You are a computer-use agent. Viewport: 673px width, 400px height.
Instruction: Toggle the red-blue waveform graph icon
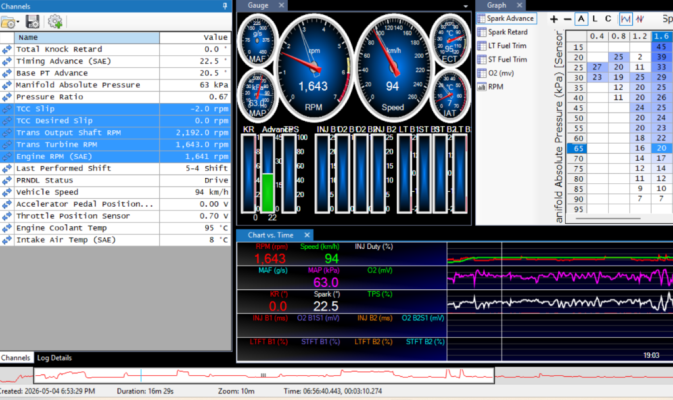point(640,19)
